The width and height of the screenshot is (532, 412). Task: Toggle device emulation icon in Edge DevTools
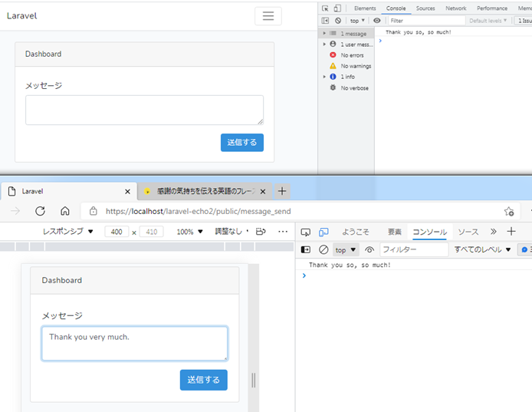[323, 232]
